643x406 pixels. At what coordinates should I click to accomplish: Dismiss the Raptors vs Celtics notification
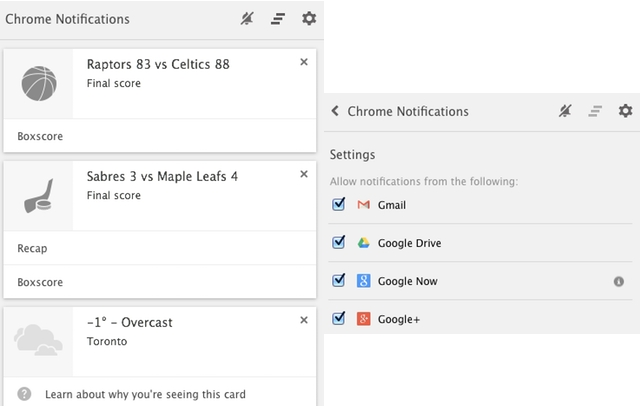point(304,62)
